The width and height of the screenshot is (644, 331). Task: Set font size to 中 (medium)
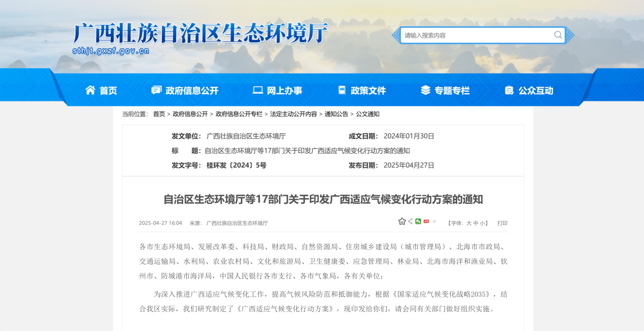pos(476,223)
